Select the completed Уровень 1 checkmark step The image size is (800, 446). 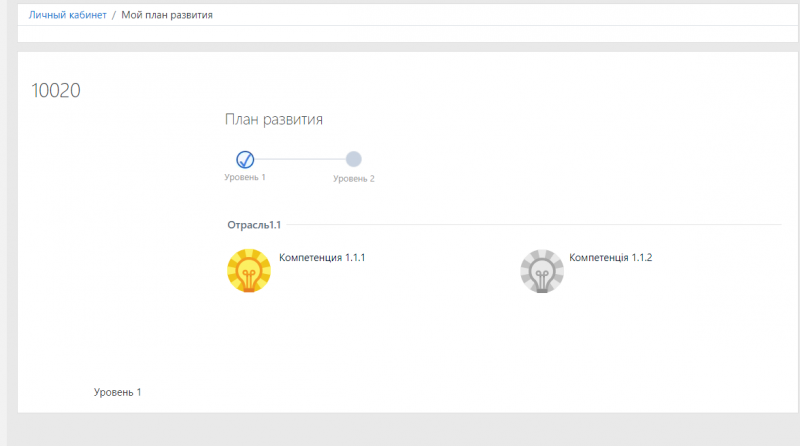pos(245,159)
